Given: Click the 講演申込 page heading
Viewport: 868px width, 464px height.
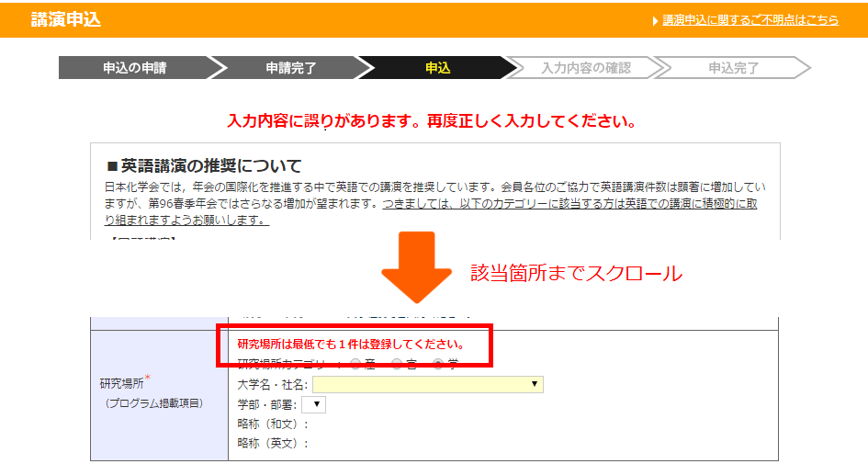Looking at the screenshot, I should coord(65,19).
